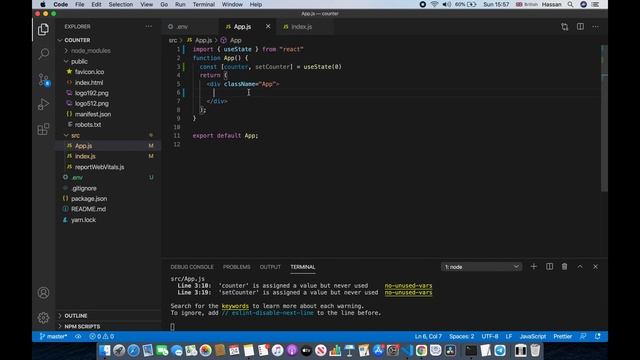Open the Extensions view
The width and height of the screenshot is (640, 360).
click(43, 129)
